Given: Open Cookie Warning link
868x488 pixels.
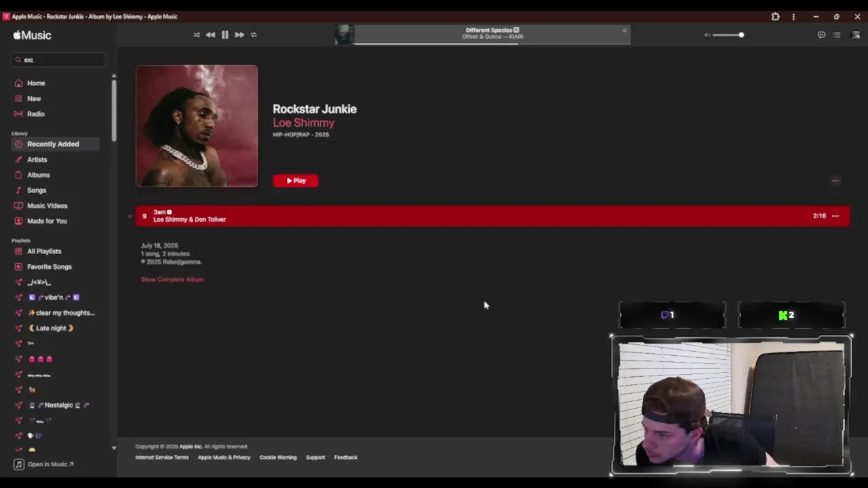Looking at the screenshot, I should tap(278, 457).
